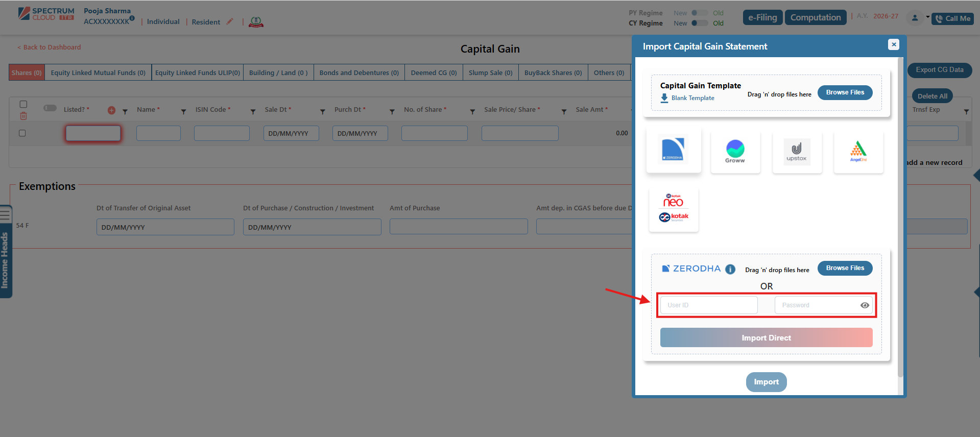Viewport: 980px width, 437px height.
Task: Tick the select-all checkbox in table header
Action: [x=23, y=104]
